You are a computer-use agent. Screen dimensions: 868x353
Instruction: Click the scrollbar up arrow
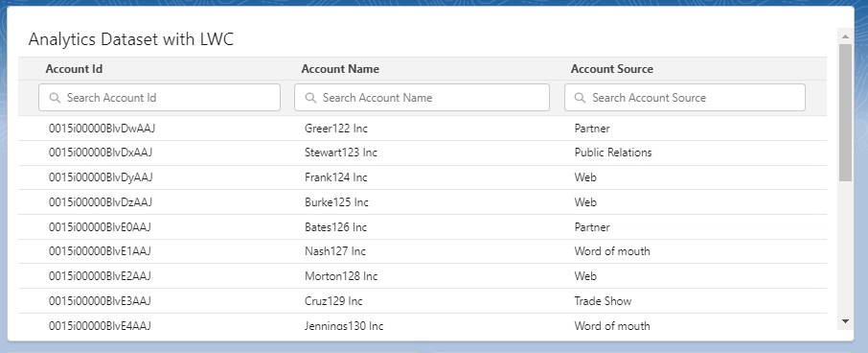click(x=845, y=36)
